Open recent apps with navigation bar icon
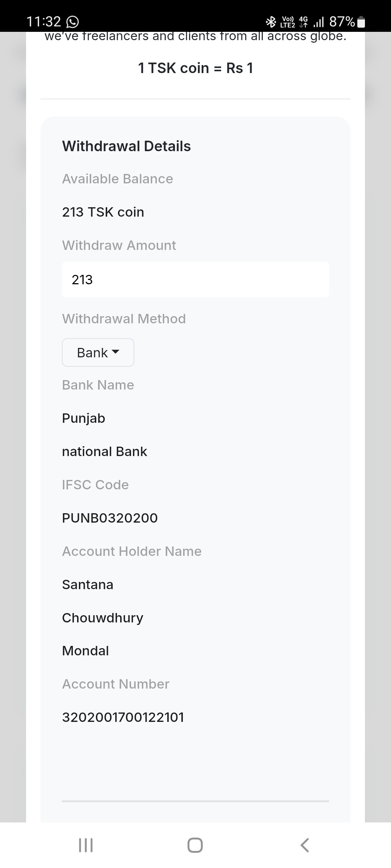 pyautogui.click(x=86, y=845)
